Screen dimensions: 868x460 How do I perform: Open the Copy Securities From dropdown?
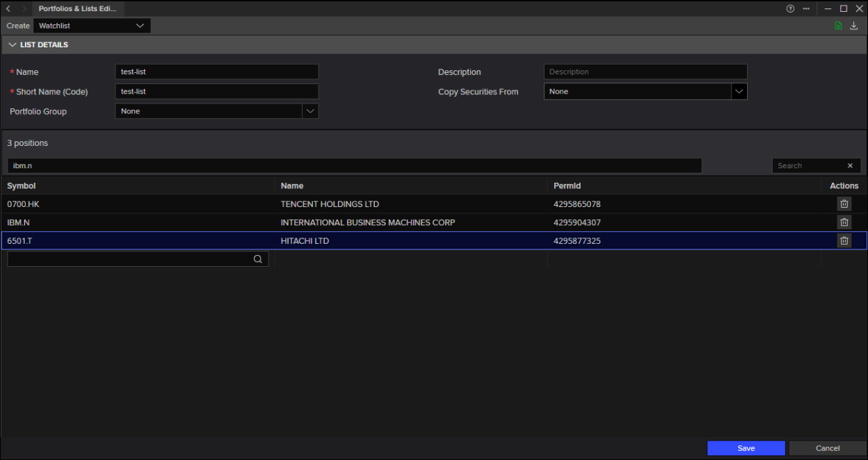(x=739, y=92)
